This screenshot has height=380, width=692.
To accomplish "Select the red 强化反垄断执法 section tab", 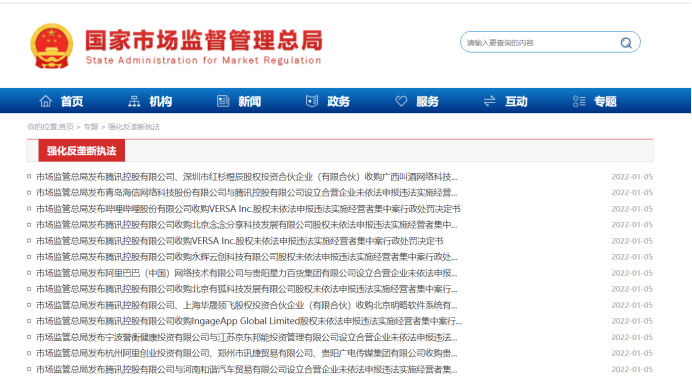I will coord(82,150).
